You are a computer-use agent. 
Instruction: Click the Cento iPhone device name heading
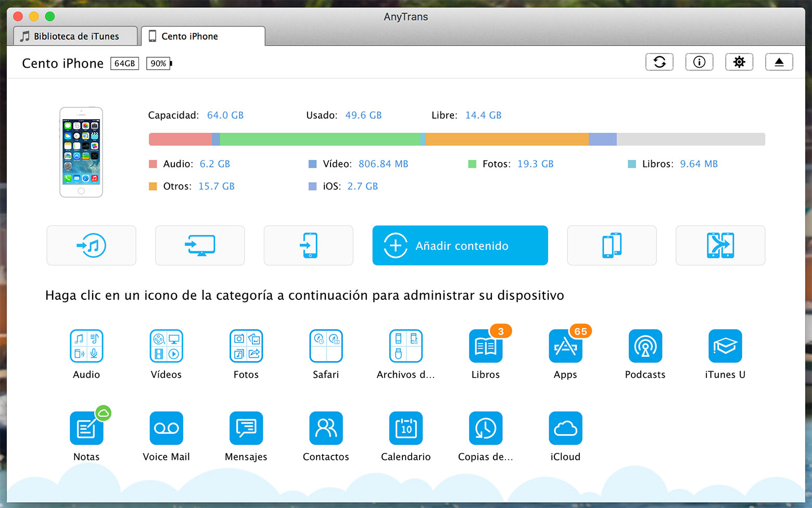(x=63, y=63)
